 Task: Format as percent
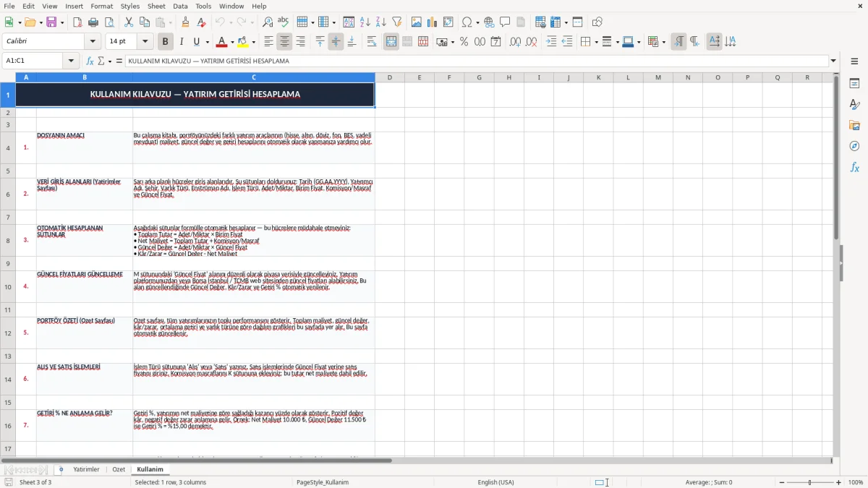click(464, 42)
